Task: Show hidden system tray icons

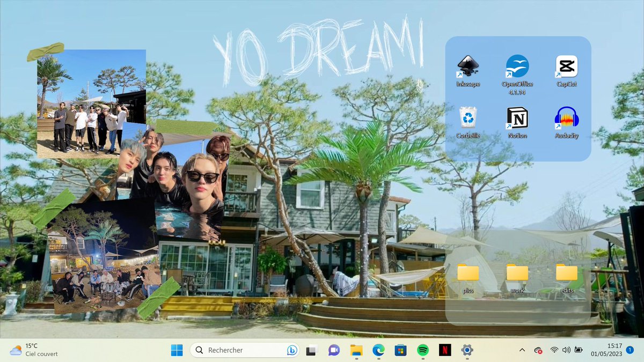Action: click(522, 350)
